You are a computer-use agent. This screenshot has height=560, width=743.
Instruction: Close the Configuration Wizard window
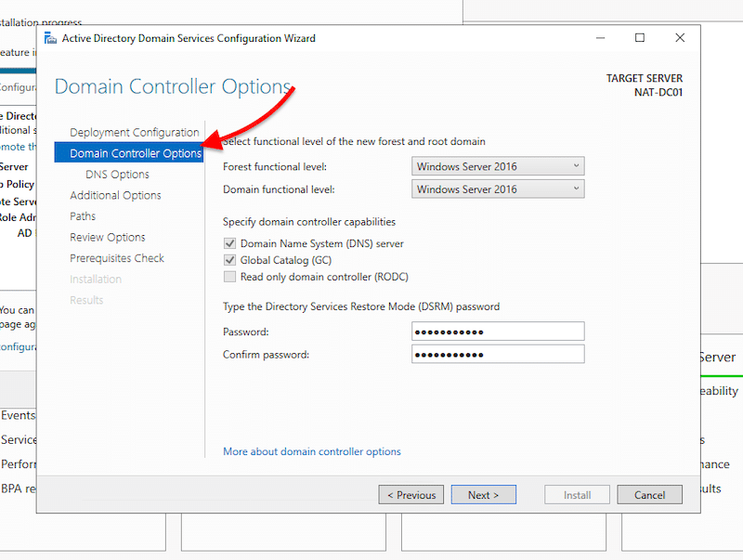680,38
